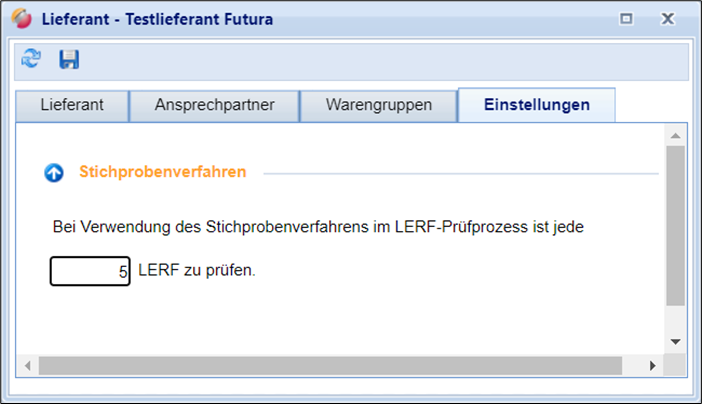This screenshot has width=702, height=404.
Task: Click the vertical scrollbar up arrow
Action: (675, 135)
